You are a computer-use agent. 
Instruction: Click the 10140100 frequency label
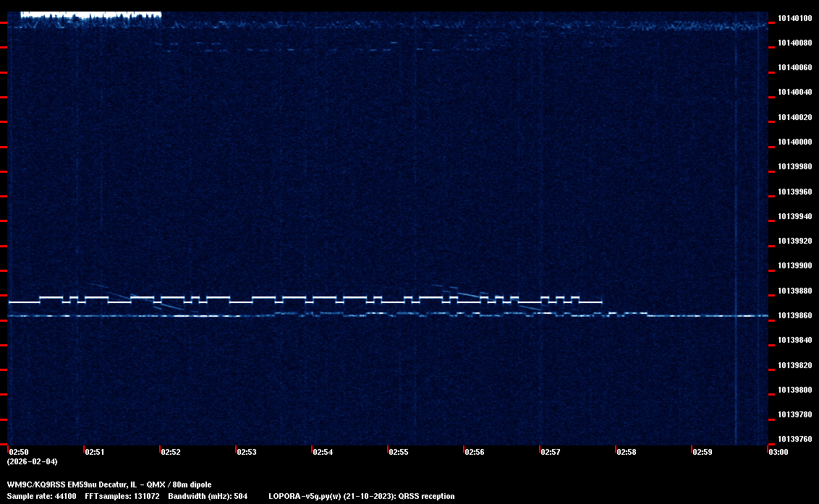pyautogui.click(x=794, y=18)
